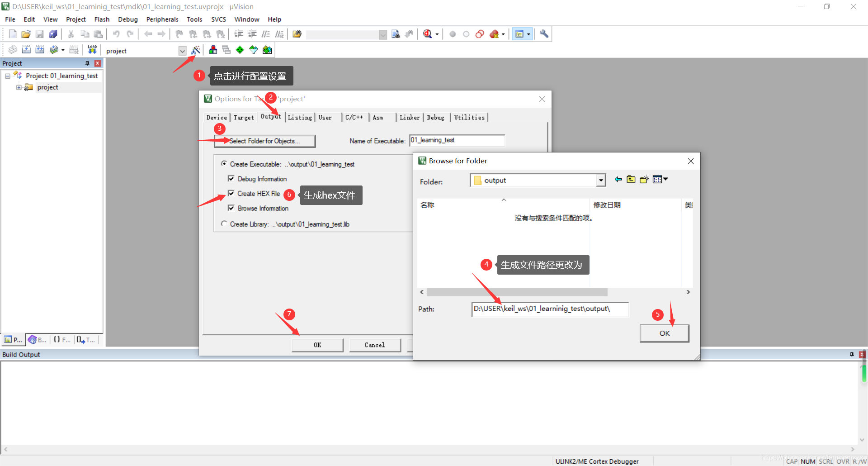Click the green diamond Manage Run-Time Environment icon
The width and height of the screenshot is (868, 466).
click(240, 50)
